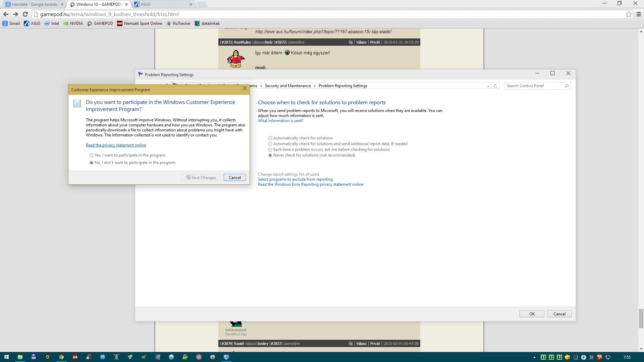
Task: Expand the Security and Maintenance breadcrumb arrow
Action: tap(315, 86)
